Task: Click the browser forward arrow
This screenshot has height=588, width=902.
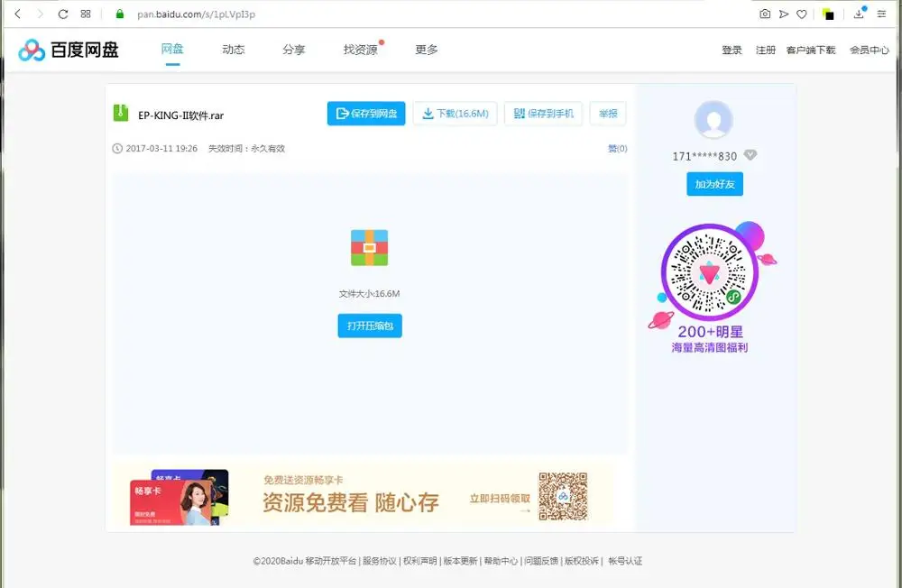Action: [x=40, y=14]
